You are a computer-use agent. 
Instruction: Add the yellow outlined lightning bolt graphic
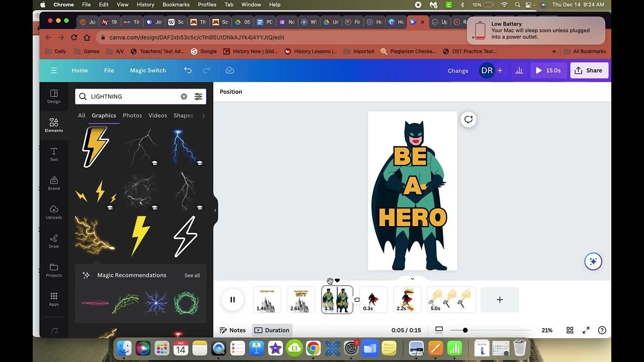(95, 146)
